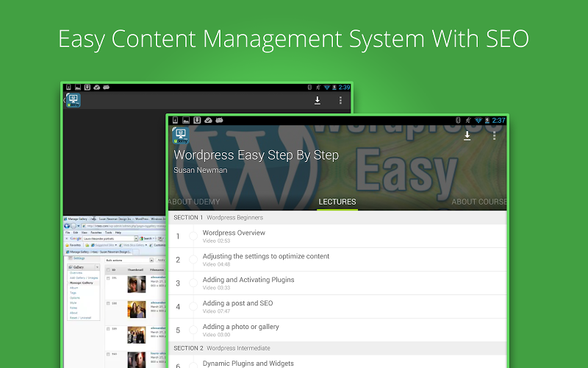Tap the Udemy logo on the Wordpress course header
Image resolution: width=588 pixels, height=368 pixels.
pyautogui.click(x=180, y=135)
